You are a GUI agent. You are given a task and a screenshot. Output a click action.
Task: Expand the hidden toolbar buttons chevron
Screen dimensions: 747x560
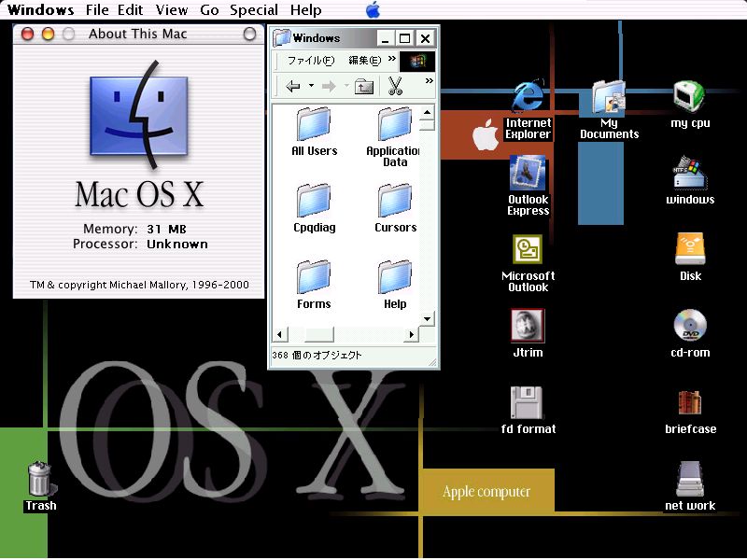click(x=430, y=81)
